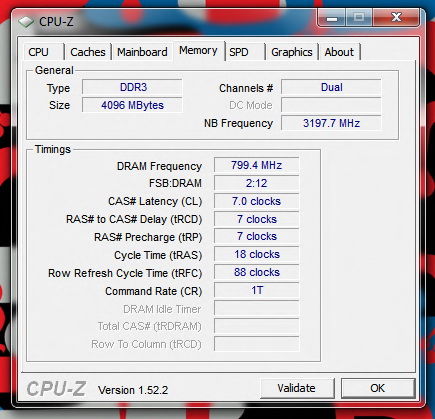This screenshot has height=419, width=435.
Task: Click the NB Frequency label
Action: 238,123
